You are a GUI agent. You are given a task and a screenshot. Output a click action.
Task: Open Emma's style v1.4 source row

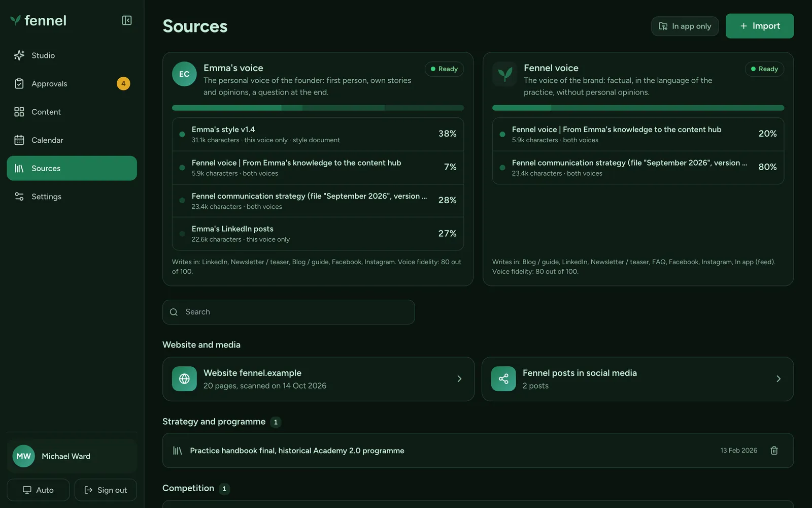point(318,134)
